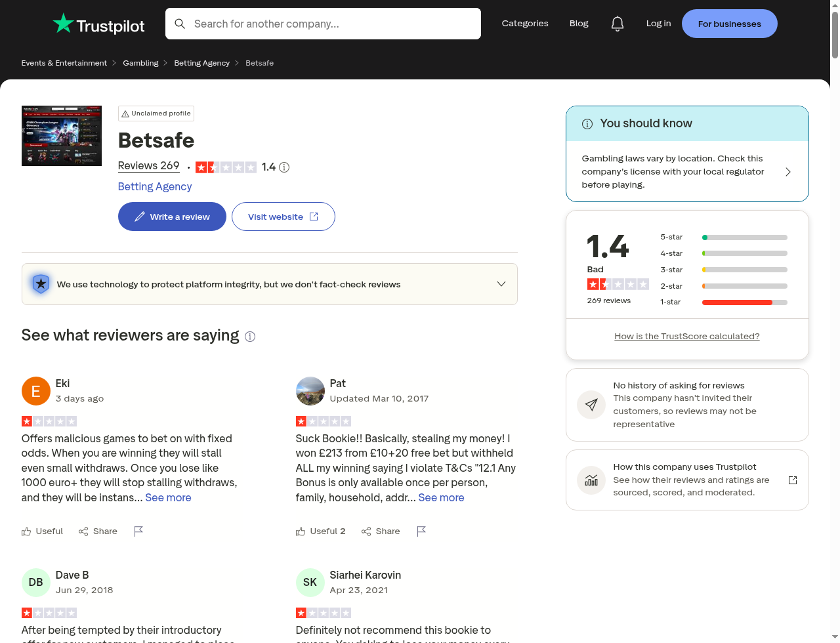Open external link icon for 'How this company uses Trustpilot'
The height and width of the screenshot is (643, 840).
coord(793,480)
